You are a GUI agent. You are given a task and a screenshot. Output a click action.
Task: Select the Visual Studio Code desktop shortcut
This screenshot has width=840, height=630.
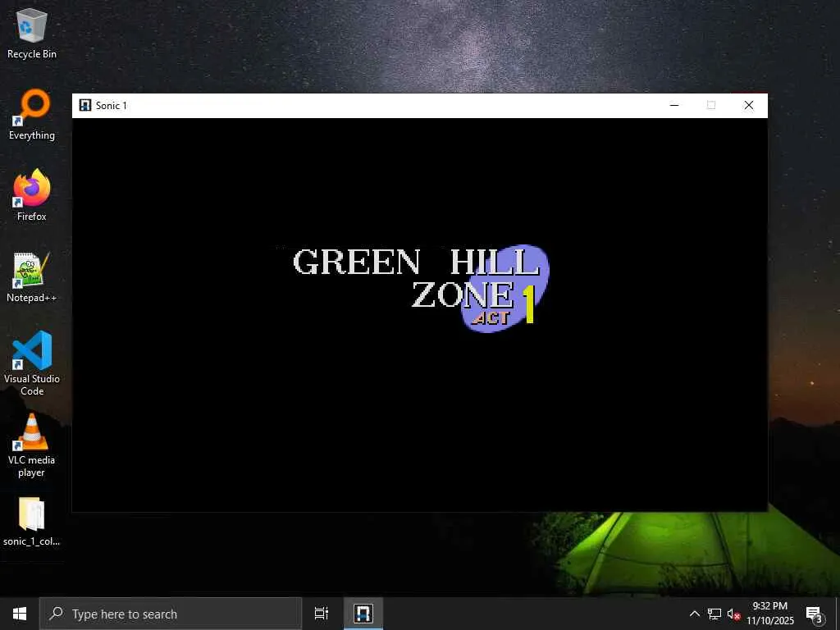[x=32, y=363]
